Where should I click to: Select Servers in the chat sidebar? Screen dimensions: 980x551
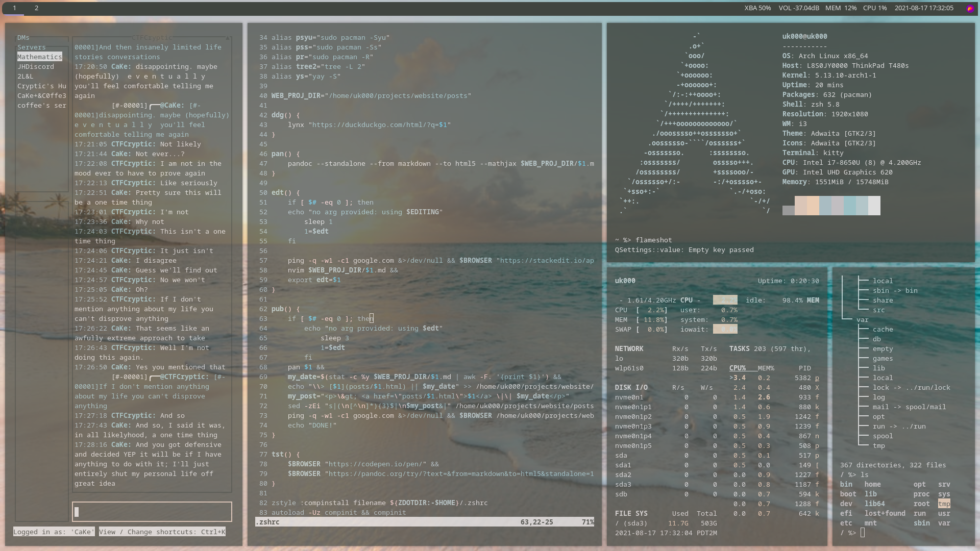tap(32, 47)
